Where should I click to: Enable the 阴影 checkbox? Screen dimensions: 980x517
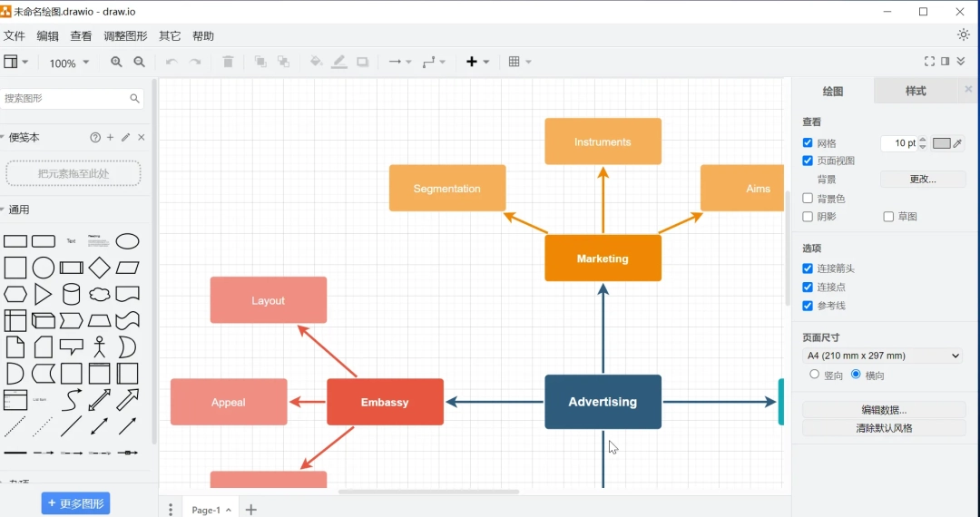tap(808, 217)
